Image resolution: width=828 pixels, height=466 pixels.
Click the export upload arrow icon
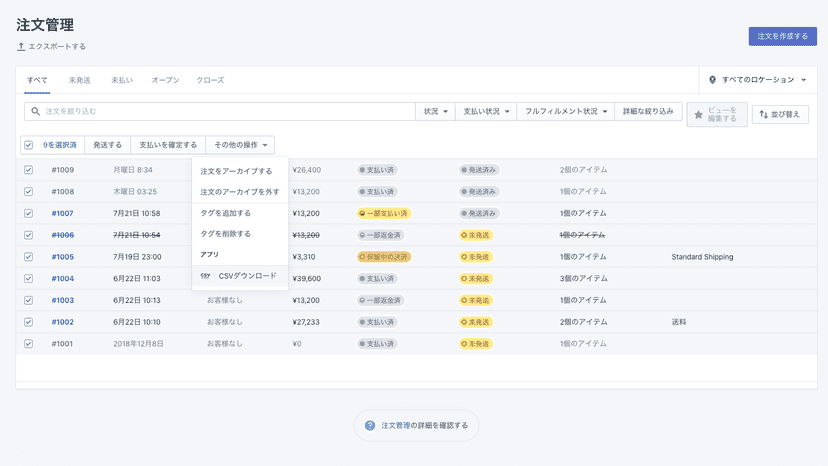click(x=21, y=46)
